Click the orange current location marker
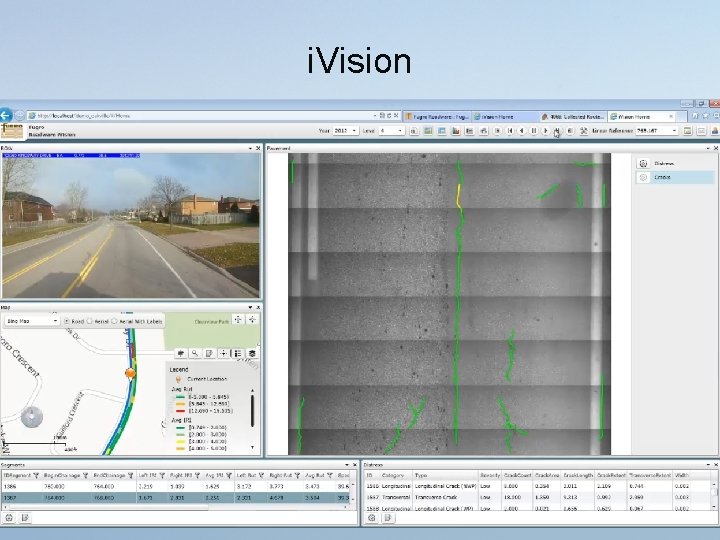The height and width of the screenshot is (540, 720). tap(129, 373)
